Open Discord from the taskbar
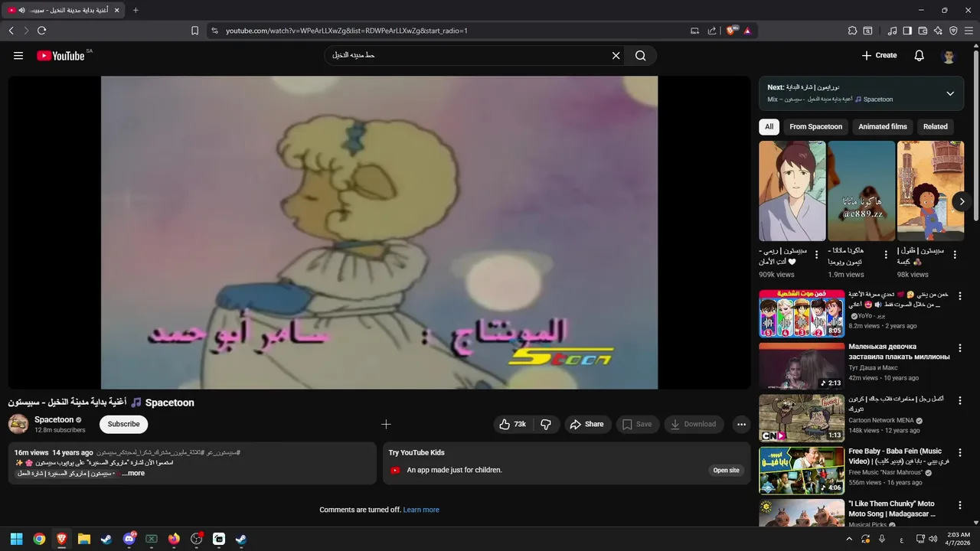 coord(129,539)
